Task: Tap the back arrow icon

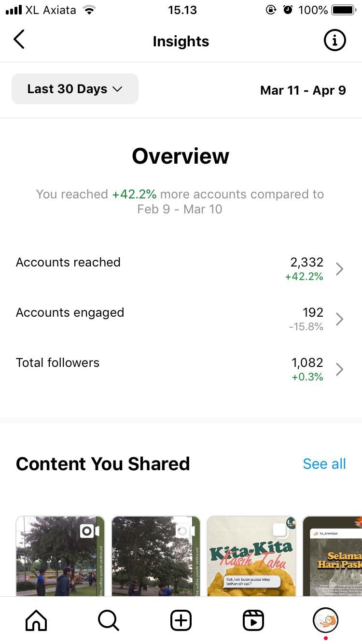Action: pyautogui.click(x=19, y=40)
